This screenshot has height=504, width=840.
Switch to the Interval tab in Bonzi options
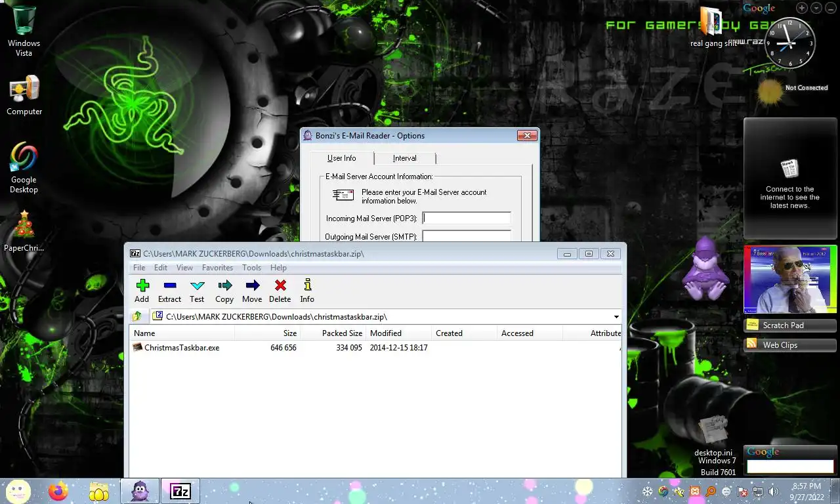point(404,158)
